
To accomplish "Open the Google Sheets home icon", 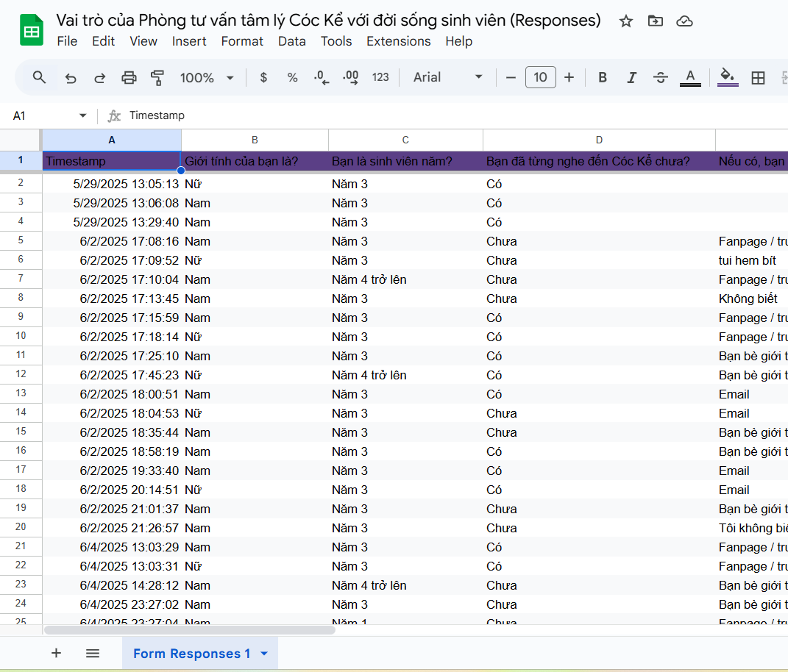I will click(x=31, y=31).
